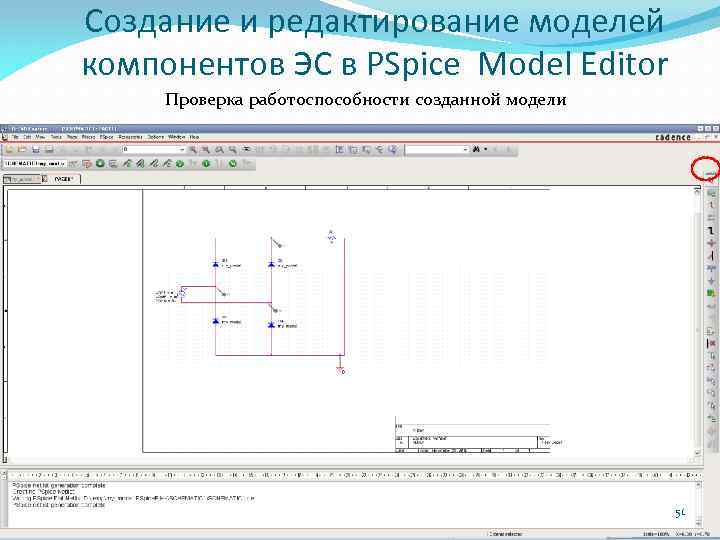Click the ground symbol labeled 0 in schematic

(341, 371)
